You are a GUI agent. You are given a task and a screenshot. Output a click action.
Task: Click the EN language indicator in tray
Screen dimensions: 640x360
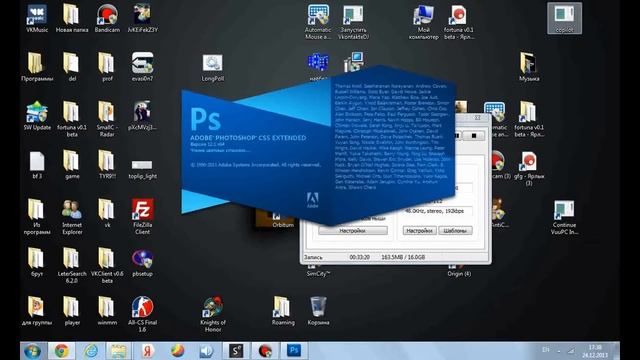pyautogui.click(x=545, y=350)
